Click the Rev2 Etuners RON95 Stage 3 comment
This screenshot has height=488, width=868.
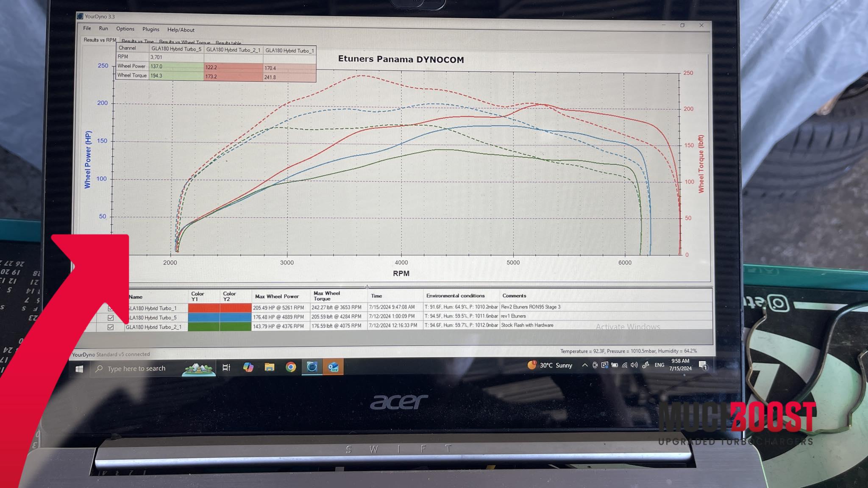tap(531, 307)
